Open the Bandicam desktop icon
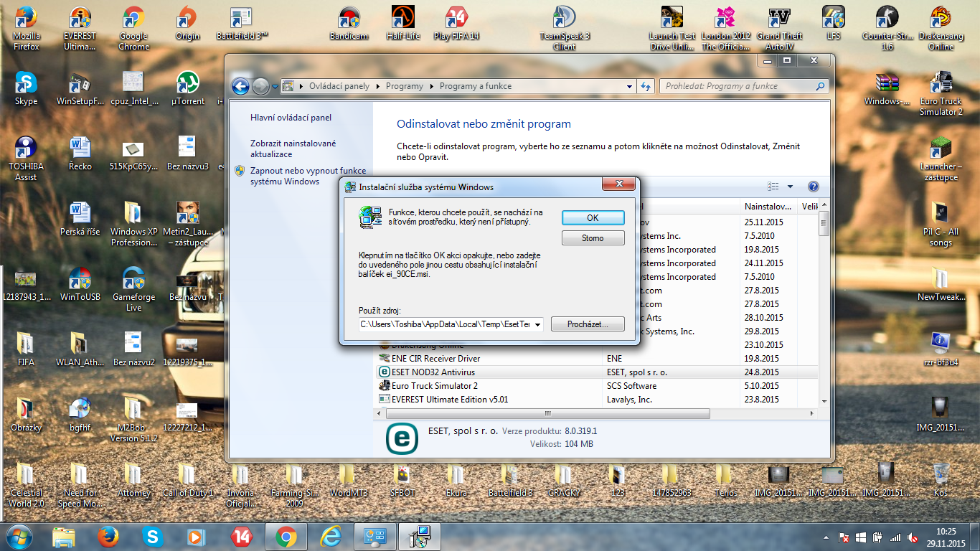This screenshot has height=551, width=980. tap(349, 24)
